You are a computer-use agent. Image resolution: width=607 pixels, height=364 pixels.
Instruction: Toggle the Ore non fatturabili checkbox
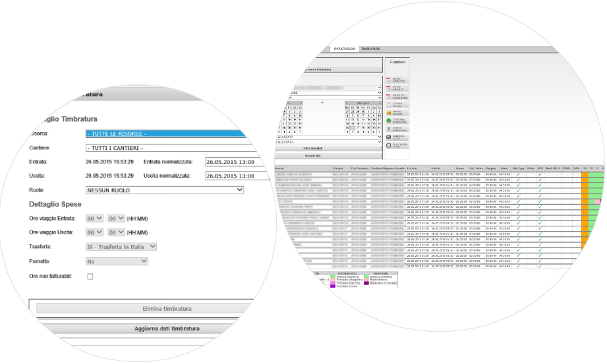coord(90,276)
